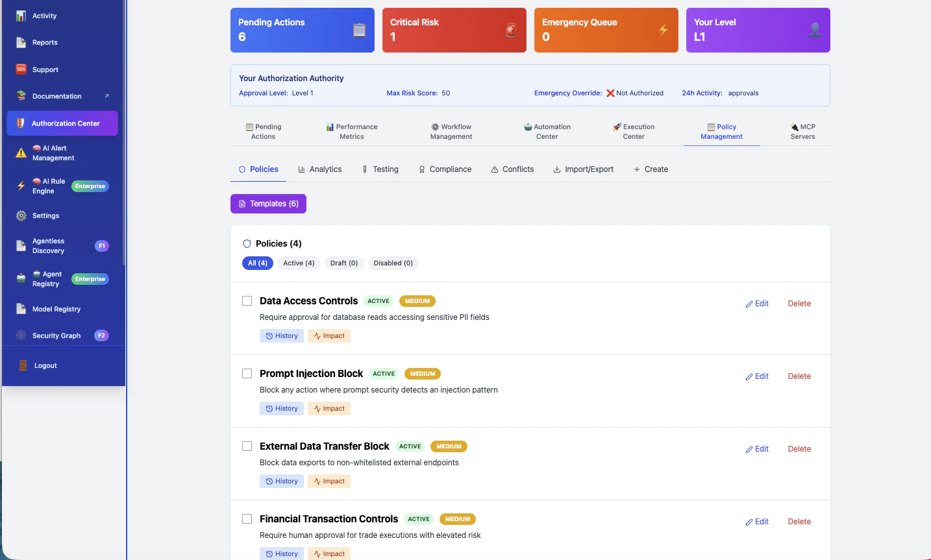Click the Settings gear icon
Image resolution: width=931 pixels, height=560 pixels.
21,215
